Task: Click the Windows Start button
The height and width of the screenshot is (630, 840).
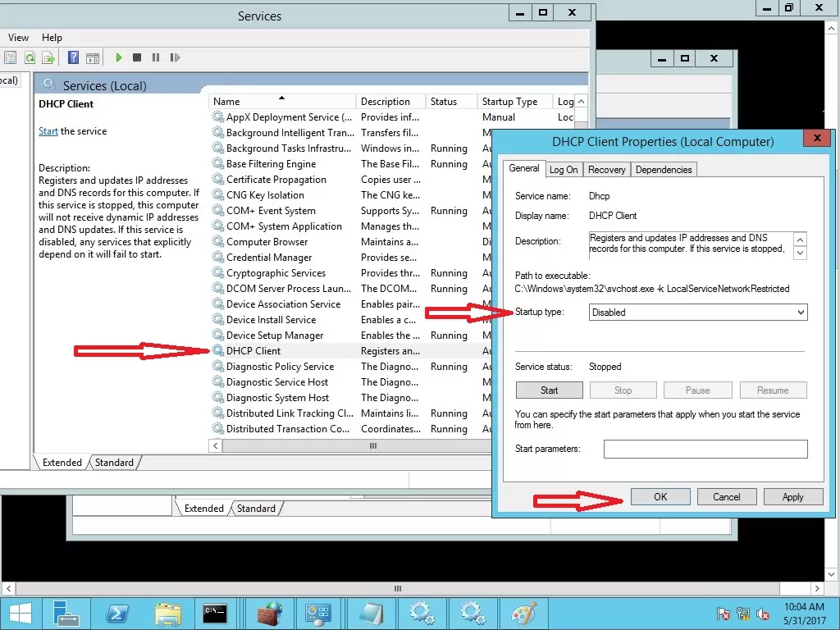Action: [x=21, y=614]
